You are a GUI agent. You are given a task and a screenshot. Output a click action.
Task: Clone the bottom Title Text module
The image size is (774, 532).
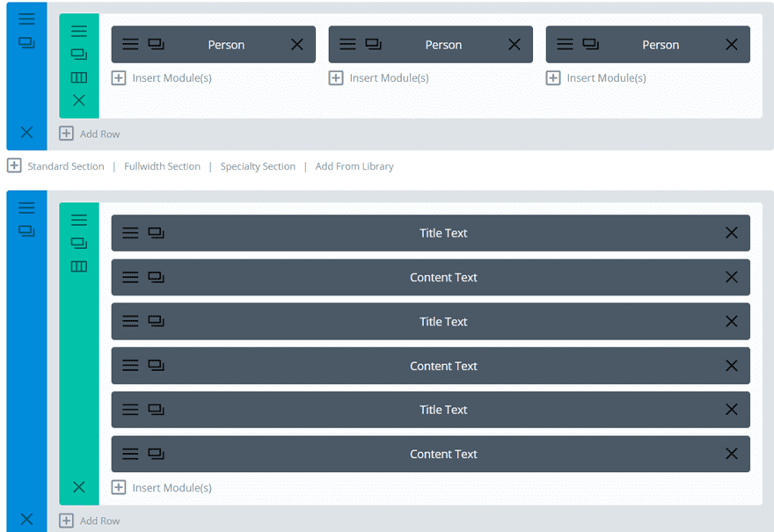156,410
